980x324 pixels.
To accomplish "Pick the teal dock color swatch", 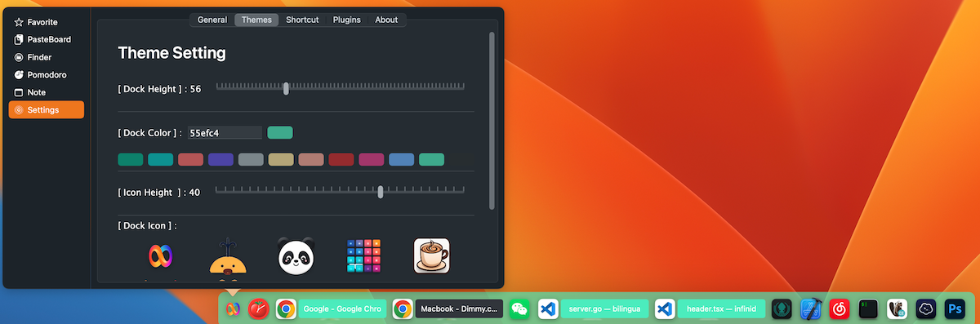I will 161,159.
